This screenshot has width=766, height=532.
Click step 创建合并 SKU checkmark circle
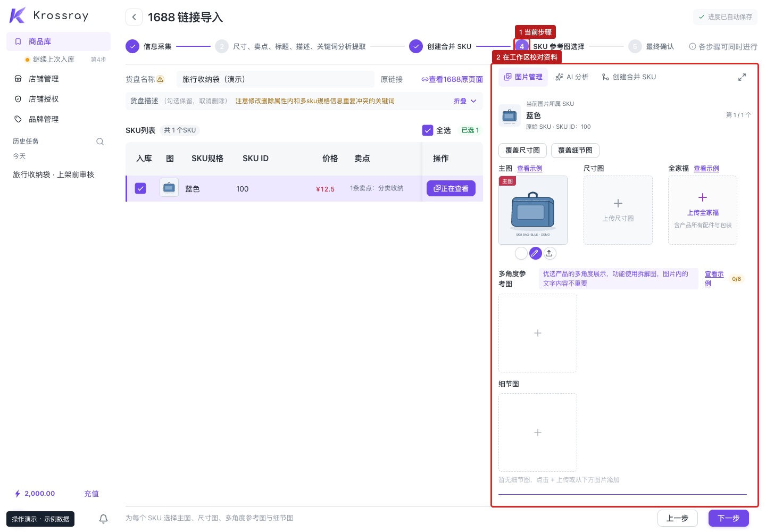(x=416, y=46)
